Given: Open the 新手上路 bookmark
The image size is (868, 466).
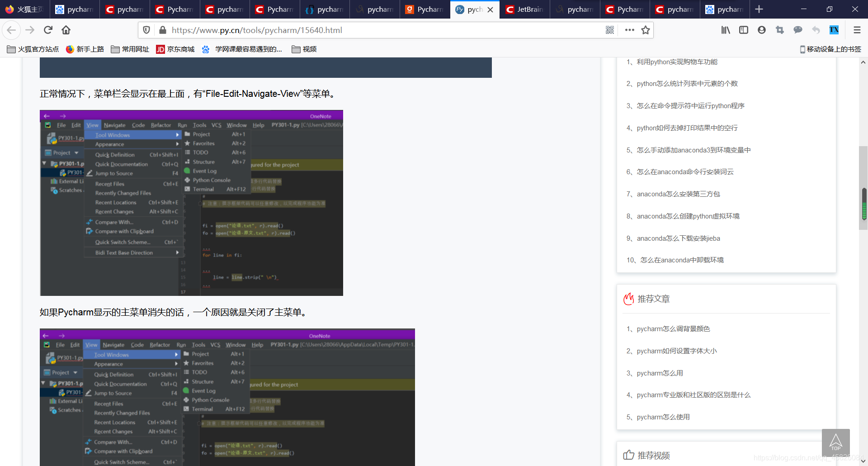Looking at the screenshot, I should (x=85, y=49).
